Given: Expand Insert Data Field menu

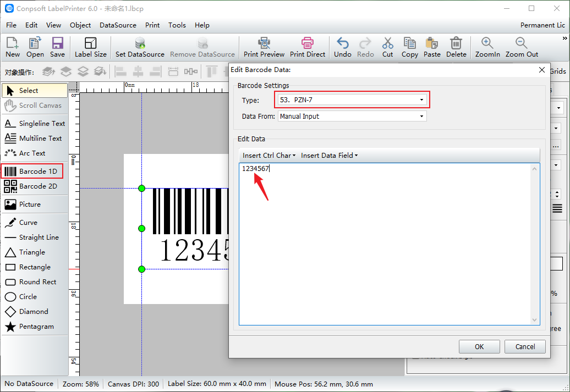Looking at the screenshot, I should pos(330,156).
